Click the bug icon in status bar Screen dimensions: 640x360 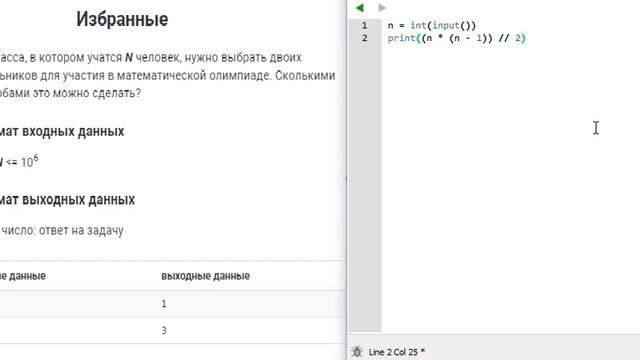coord(357,351)
